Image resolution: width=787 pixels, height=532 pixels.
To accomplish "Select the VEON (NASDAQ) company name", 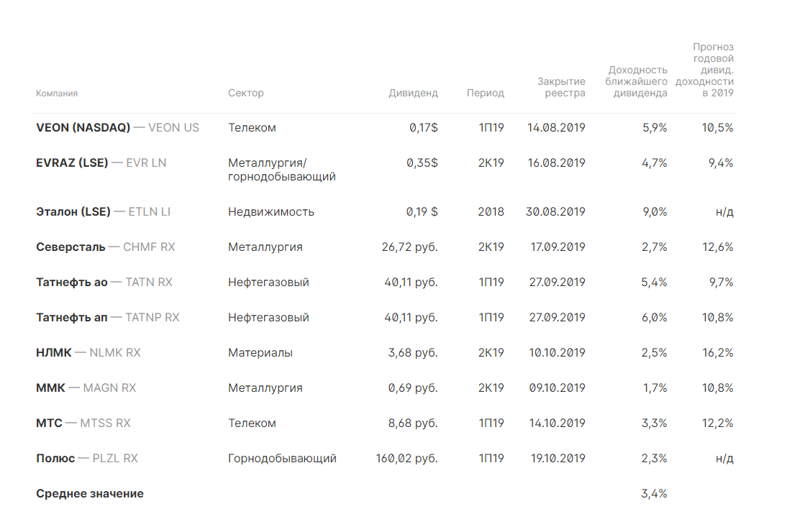I will point(83,127).
